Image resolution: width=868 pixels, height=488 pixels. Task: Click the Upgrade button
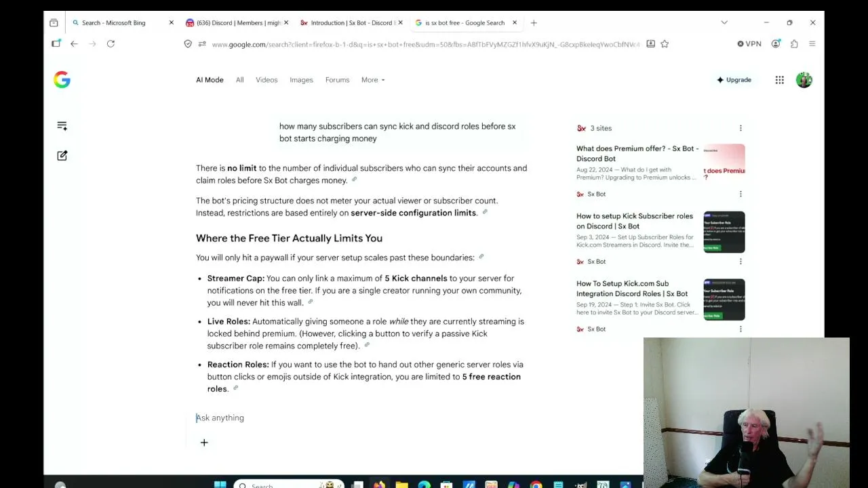click(x=734, y=80)
